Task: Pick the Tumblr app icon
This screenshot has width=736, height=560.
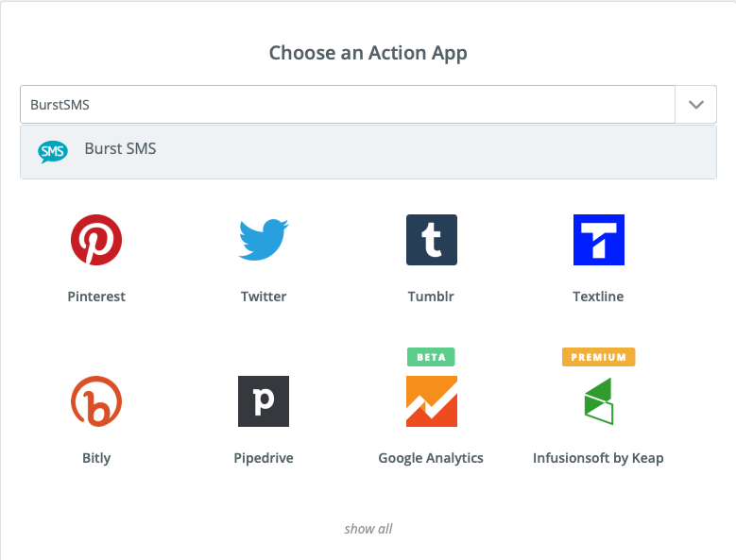Action: [x=431, y=240]
